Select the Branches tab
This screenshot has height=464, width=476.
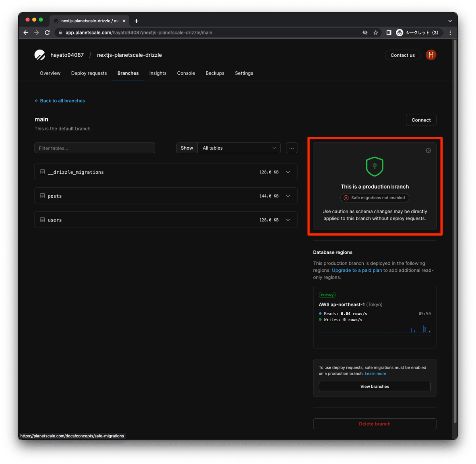(128, 73)
